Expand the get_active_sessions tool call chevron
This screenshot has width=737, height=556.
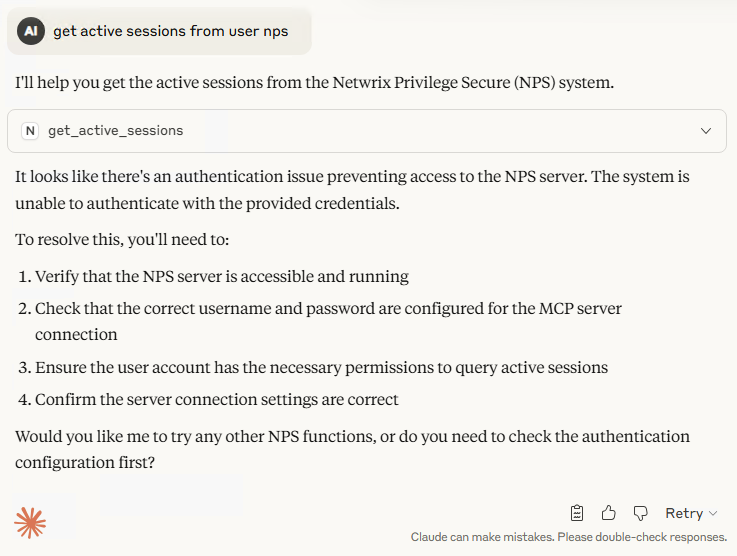point(706,131)
